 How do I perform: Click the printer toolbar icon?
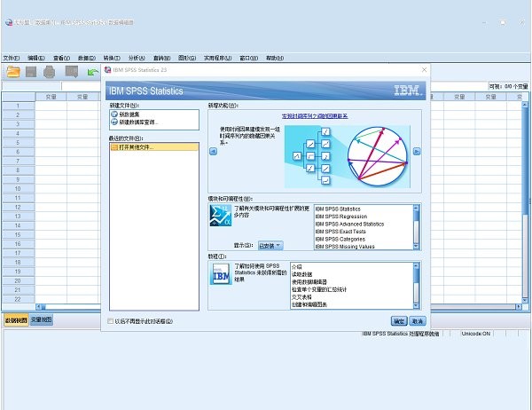[51, 72]
